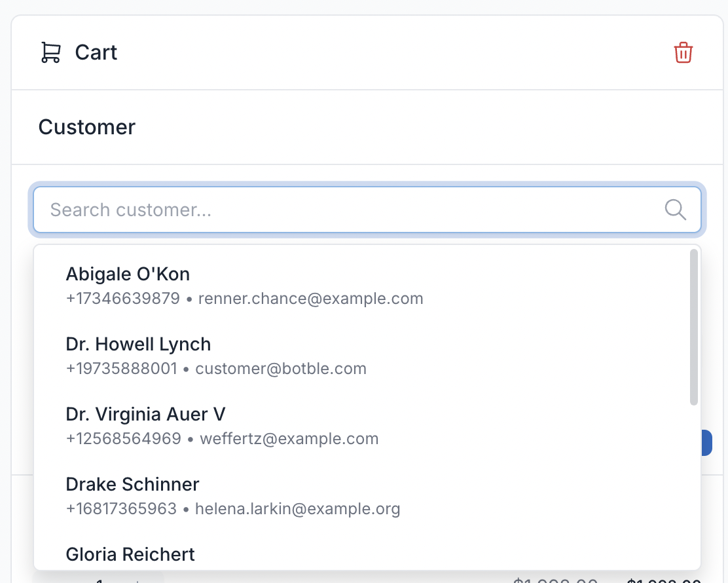Click phone number +12568564969

click(x=123, y=438)
